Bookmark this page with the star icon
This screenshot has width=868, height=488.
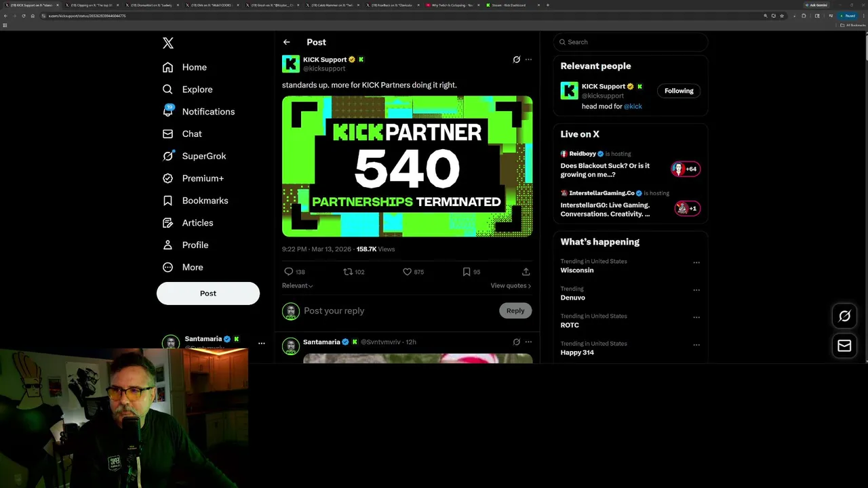pyautogui.click(x=782, y=16)
